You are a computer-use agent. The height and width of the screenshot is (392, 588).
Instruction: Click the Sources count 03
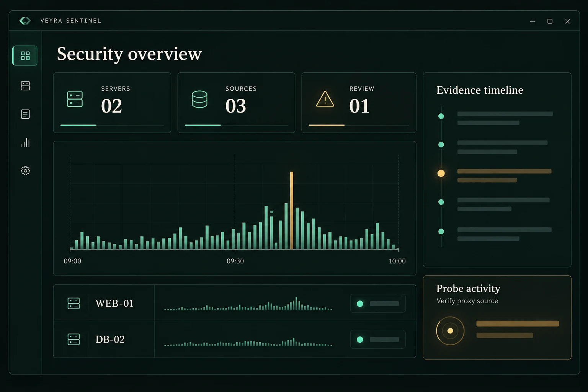pyautogui.click(x=236, y=106)
